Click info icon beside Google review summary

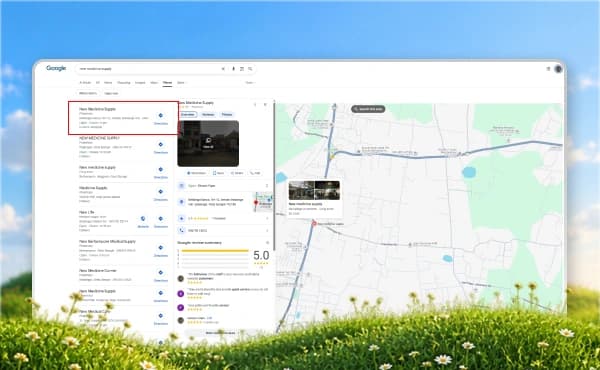(x=267, y=243)
